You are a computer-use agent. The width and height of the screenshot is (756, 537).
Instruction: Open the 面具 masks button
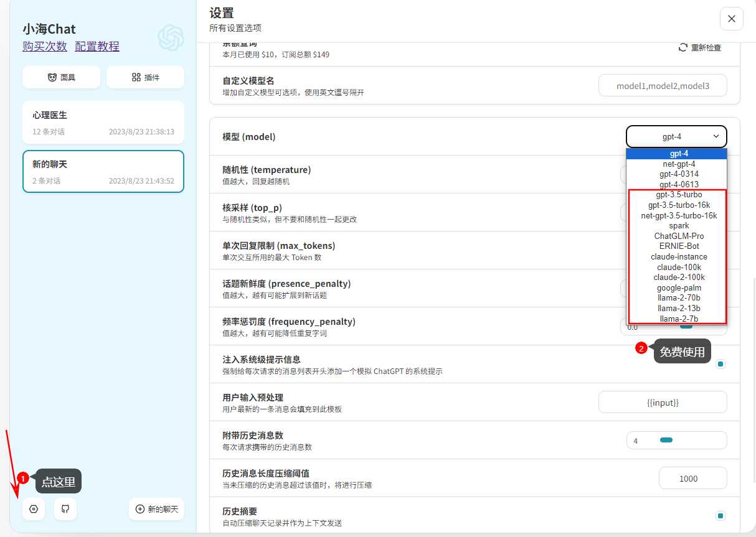[x=61, y=77]
